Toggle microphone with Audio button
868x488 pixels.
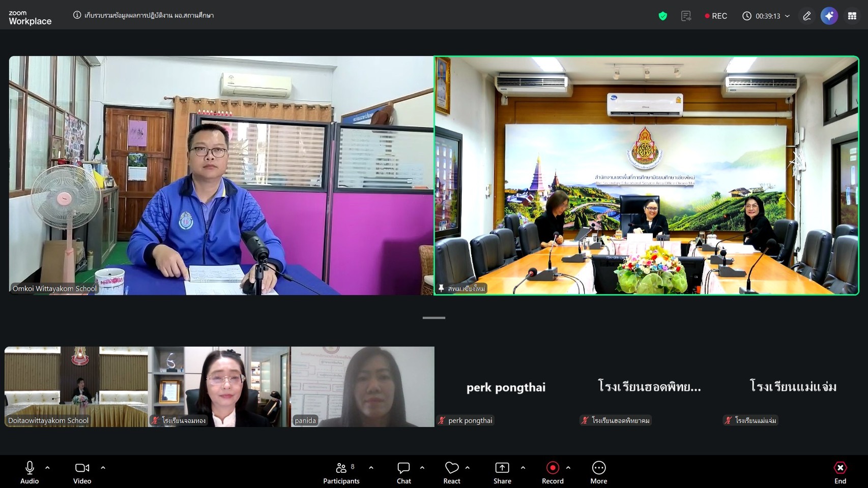coord(30,472)
